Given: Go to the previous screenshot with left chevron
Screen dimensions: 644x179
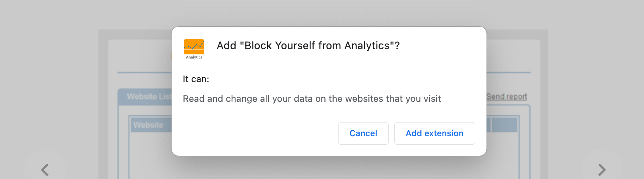Looking at the screenshot, I should pyautogui.click(x=45, y=170).
